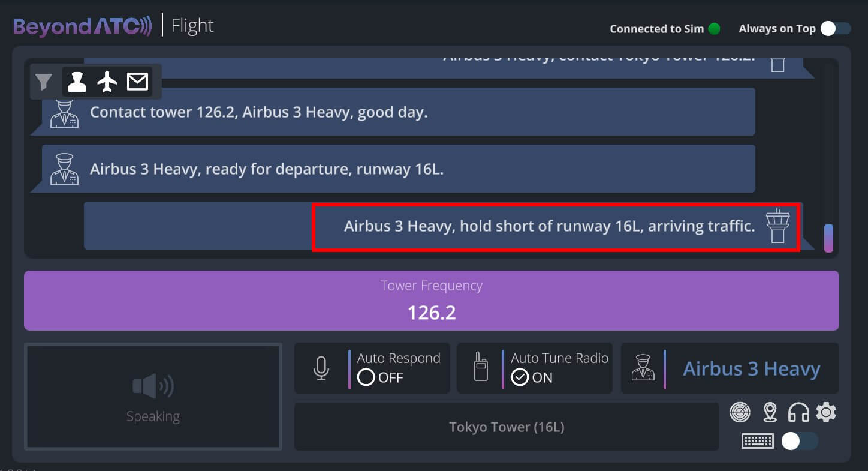Open the headphones audio settings icon
This screenshot has width=868, height=471.
(798, 412)
